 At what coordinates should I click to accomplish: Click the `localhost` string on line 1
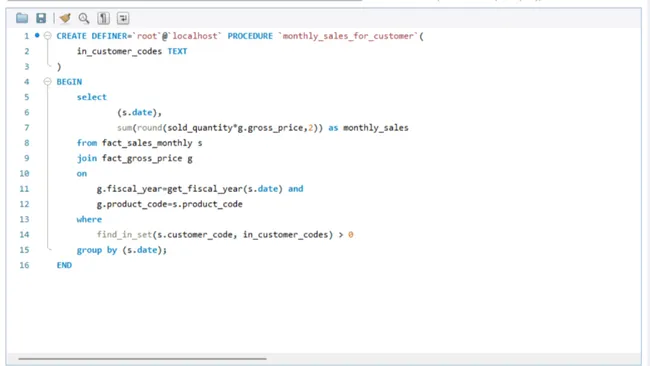pyautogui.click(x=195, y=36)
